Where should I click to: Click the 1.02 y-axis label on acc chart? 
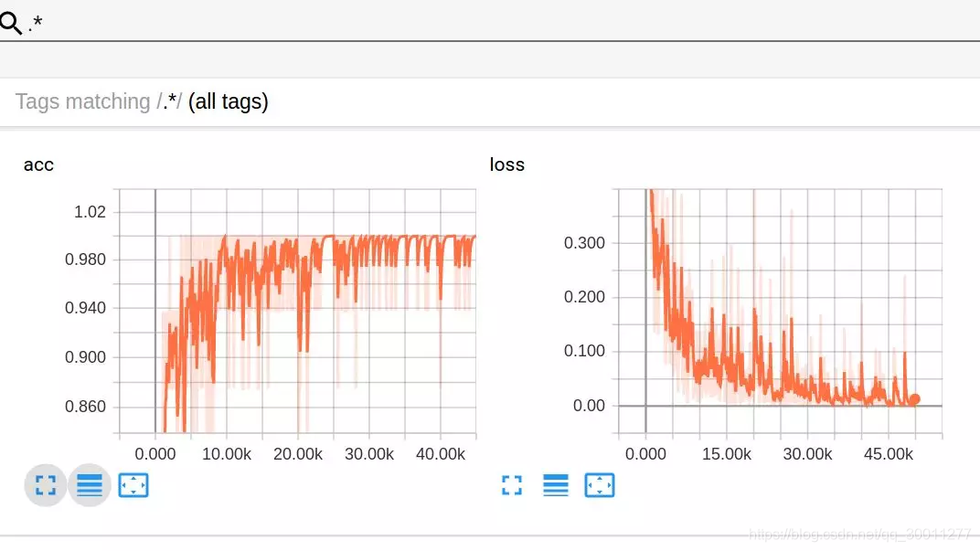point(90,212)
